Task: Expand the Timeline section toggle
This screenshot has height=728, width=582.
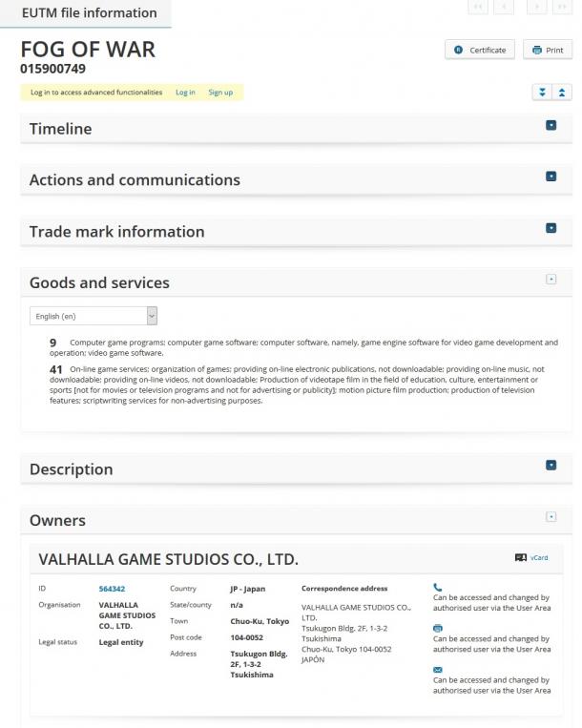Action: click(551, 125)
